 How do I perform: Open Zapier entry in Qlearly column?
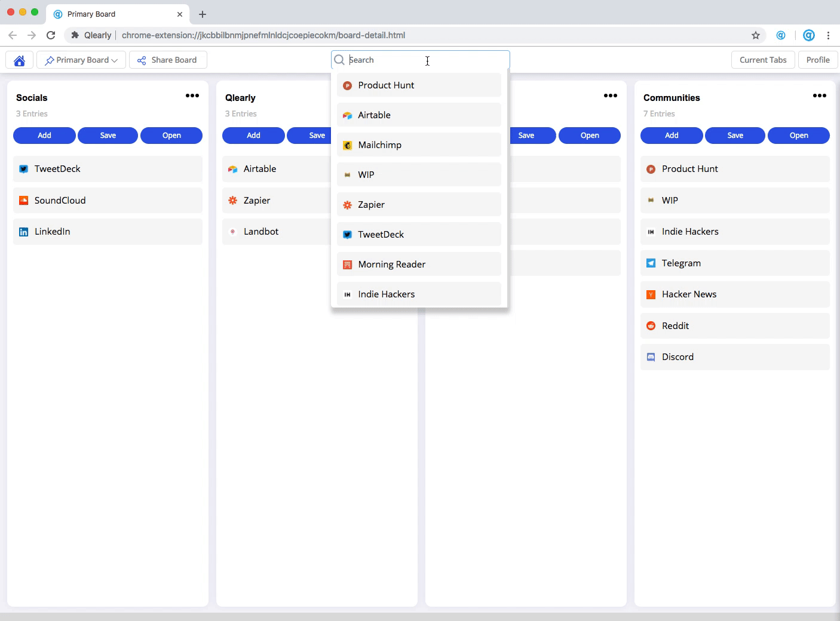tap(277, 201)
